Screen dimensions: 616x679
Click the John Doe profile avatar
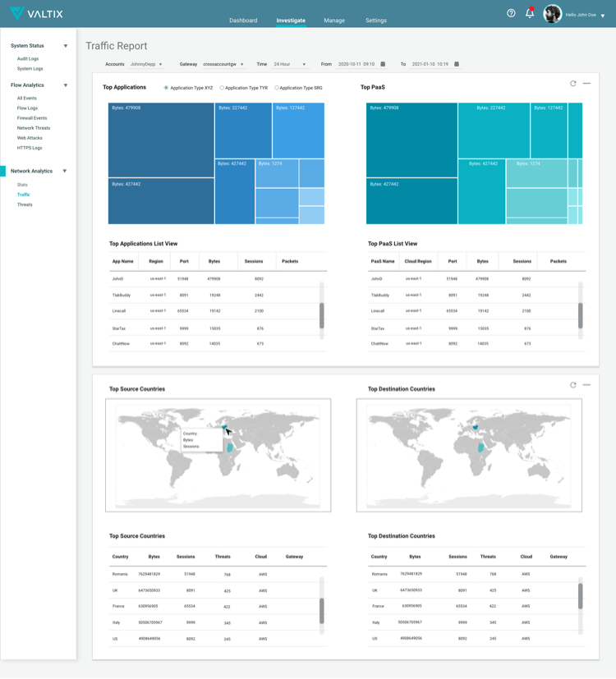[x=552, y=14]
